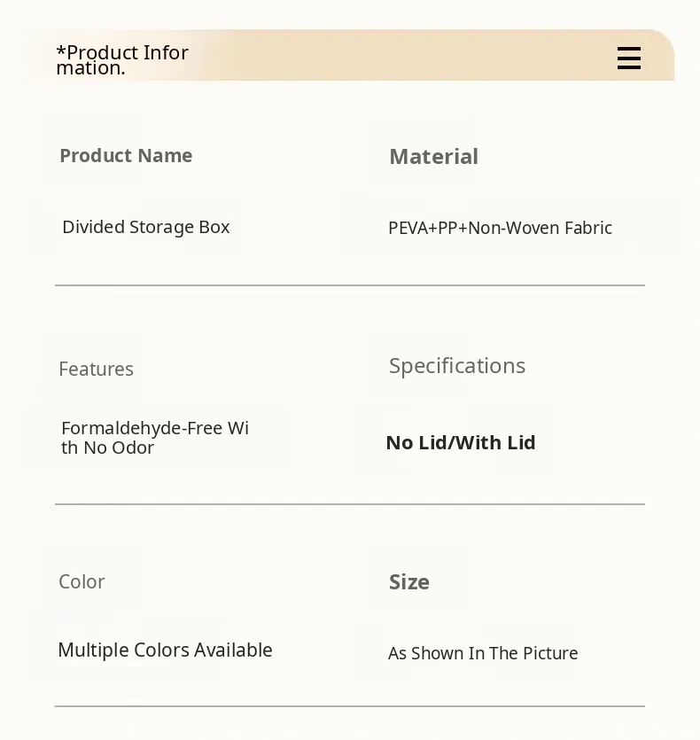700x740 pixels.
Task: Open the hamburger menu icon
Action: coord(629,58)
